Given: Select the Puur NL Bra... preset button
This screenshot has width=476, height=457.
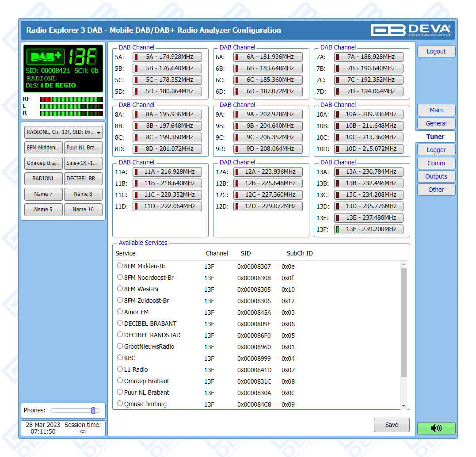Looking at the screenshot, I should [x=83, y=148].
